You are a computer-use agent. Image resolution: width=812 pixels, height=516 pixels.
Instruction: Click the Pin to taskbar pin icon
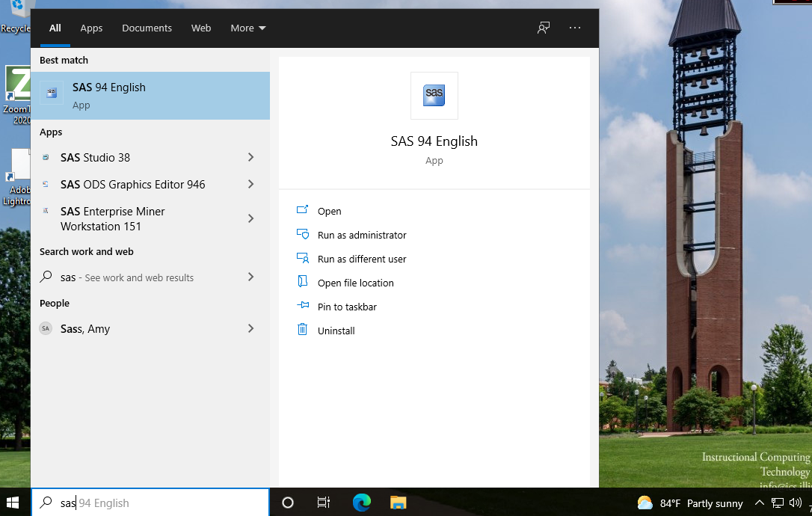(302, 306)
